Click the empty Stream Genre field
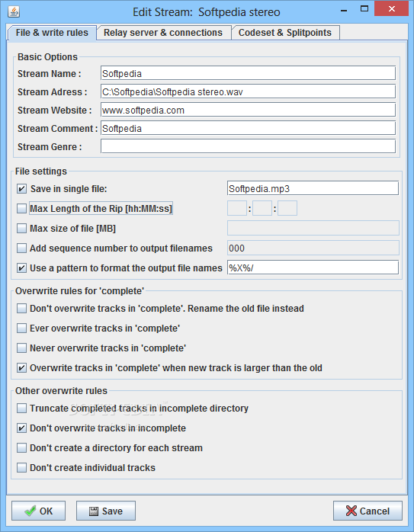This screenshot has height=532, width=414. tap(248, 146)
